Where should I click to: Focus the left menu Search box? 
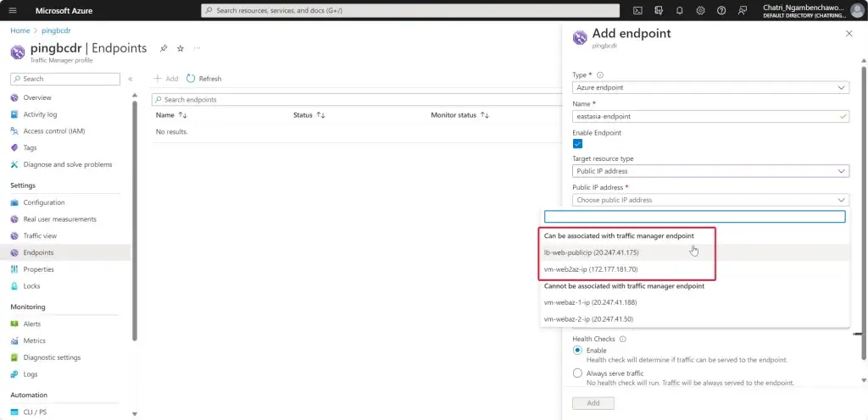click(65, 79)
